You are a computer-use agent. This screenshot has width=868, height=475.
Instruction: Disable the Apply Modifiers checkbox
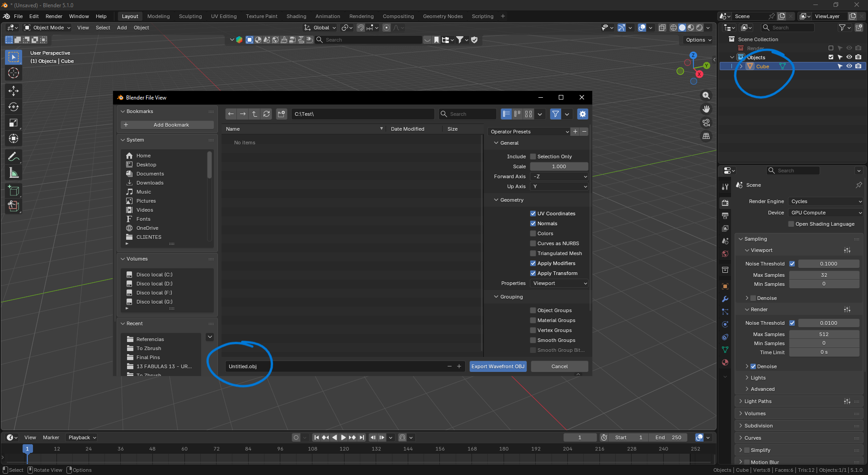(533, 263)
